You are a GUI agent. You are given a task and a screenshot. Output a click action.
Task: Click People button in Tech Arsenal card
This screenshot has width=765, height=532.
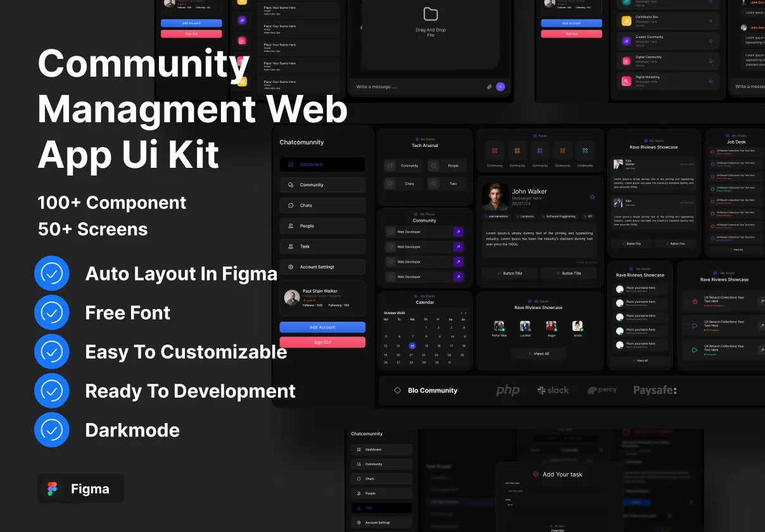coord(447,166)
